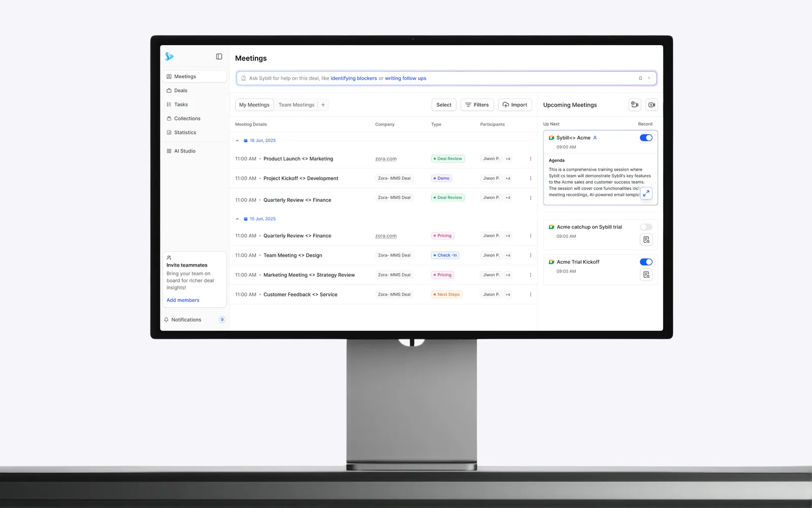
Task: Collapse the 15 Jun, 2025 group
Action: (x=237, y=219)
